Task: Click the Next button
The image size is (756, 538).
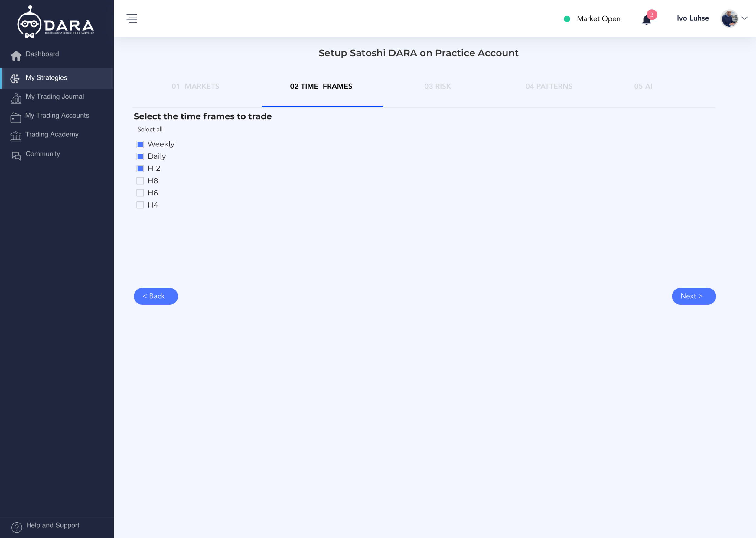Action: point(694,296)
